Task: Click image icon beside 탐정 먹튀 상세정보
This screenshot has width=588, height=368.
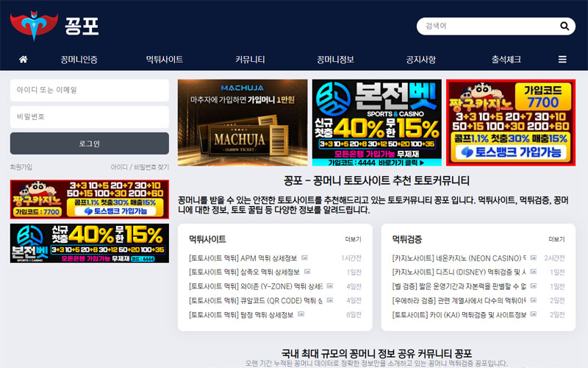Action: tap(301, 314)
